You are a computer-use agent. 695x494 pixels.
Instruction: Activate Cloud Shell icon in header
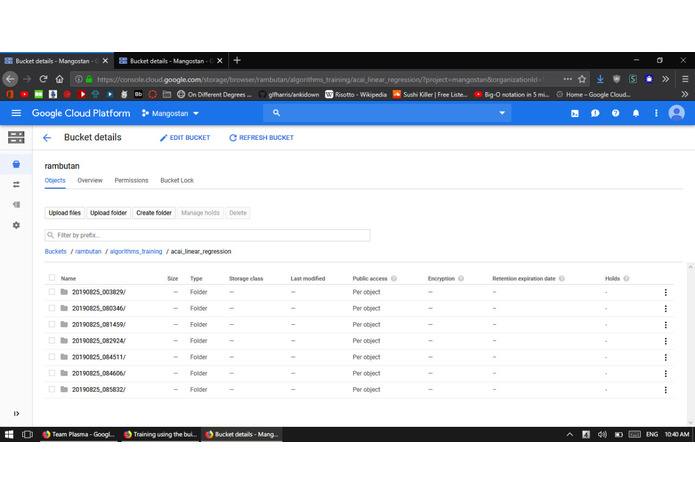coord(574,113)
